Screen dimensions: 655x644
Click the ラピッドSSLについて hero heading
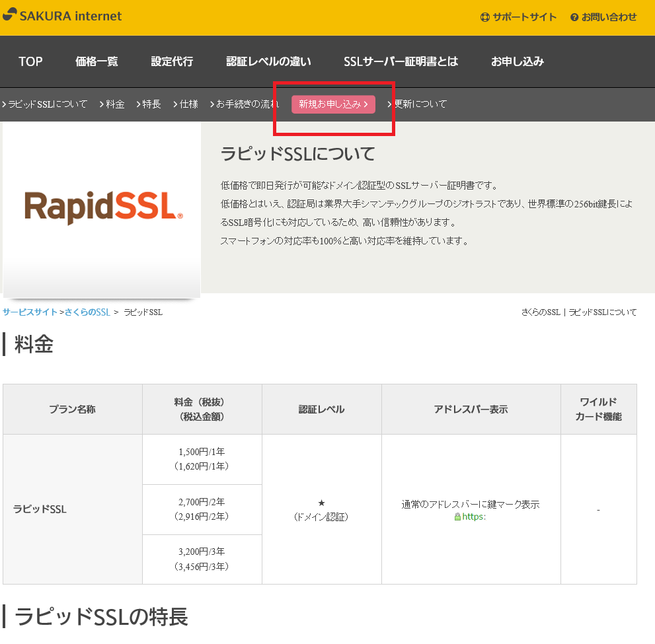[x=297, y=154]
